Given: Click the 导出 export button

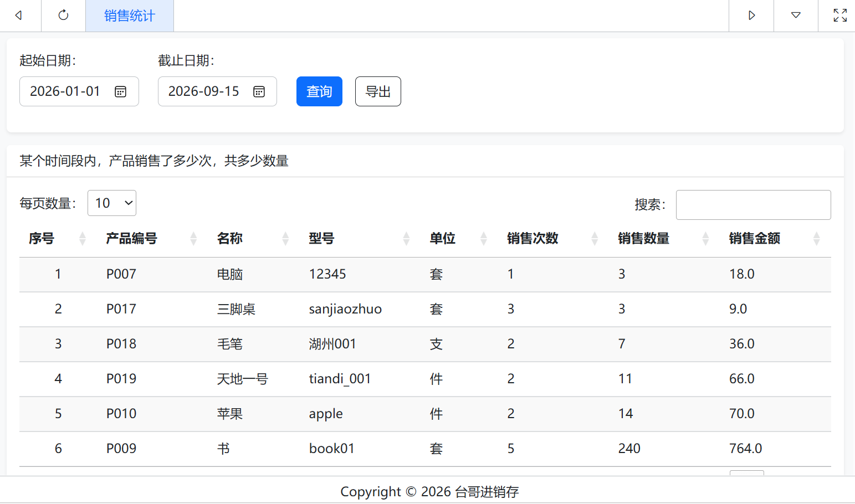Looking at the screenshot, I should (x=378, y=91).
